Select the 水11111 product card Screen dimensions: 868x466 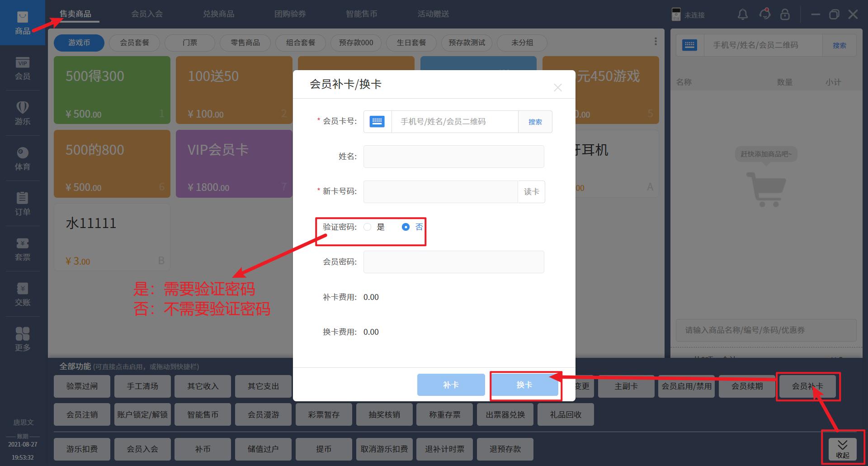(112, 237)
